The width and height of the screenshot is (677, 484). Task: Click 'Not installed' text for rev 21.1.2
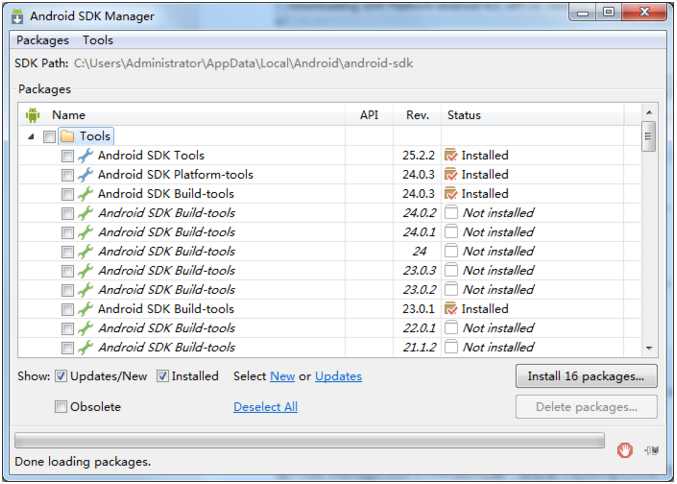tap(499, 347)
